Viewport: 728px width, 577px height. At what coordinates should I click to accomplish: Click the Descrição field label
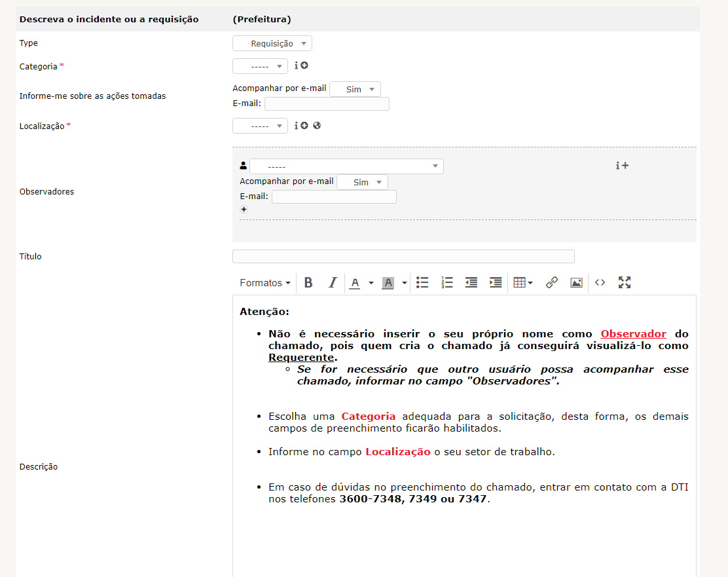tap(39, 466)
